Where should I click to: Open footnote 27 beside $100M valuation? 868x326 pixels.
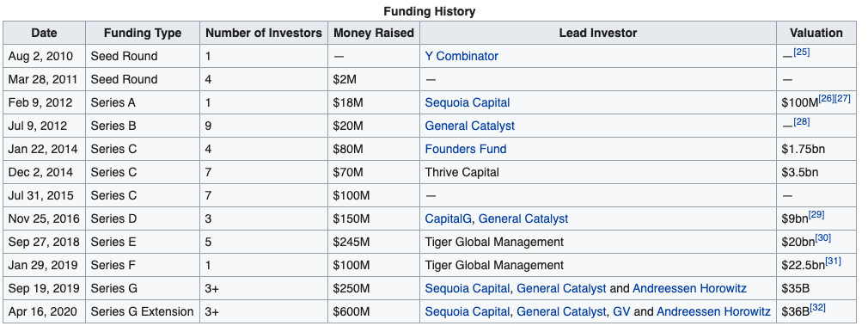click(x=842, y=99)
